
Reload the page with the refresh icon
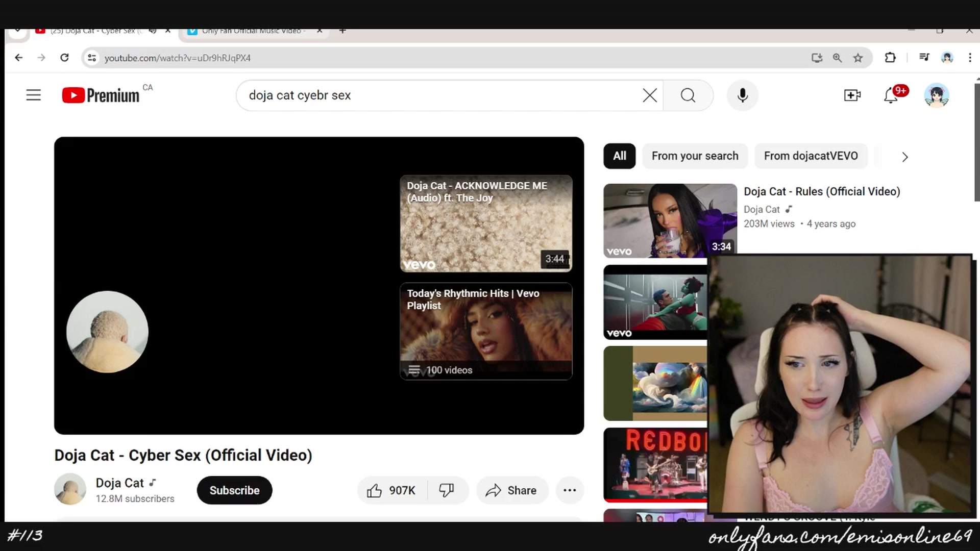coord(64,58)
